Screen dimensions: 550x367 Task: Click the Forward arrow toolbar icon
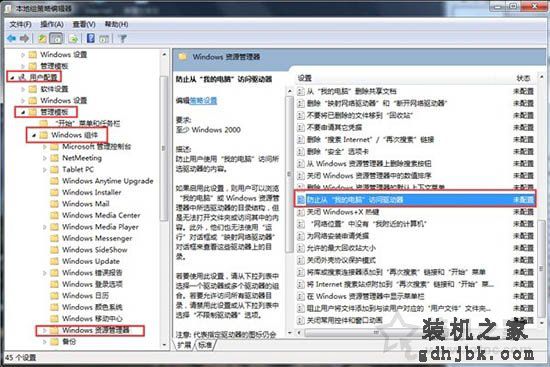click(x=24, y=38)
